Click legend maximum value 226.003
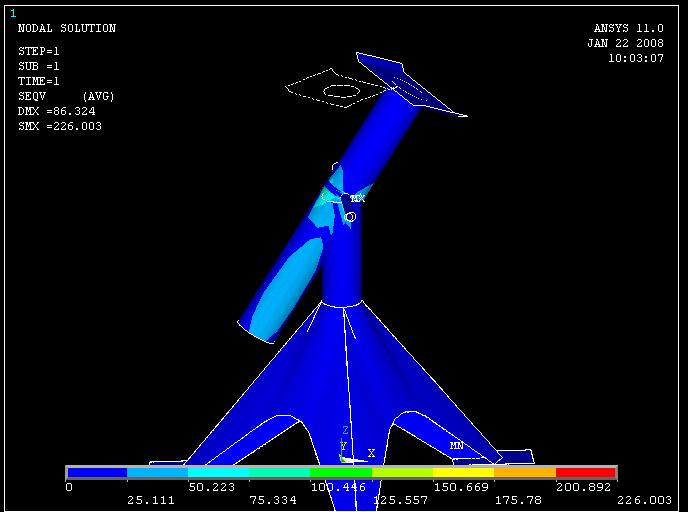 click(644, 500)
